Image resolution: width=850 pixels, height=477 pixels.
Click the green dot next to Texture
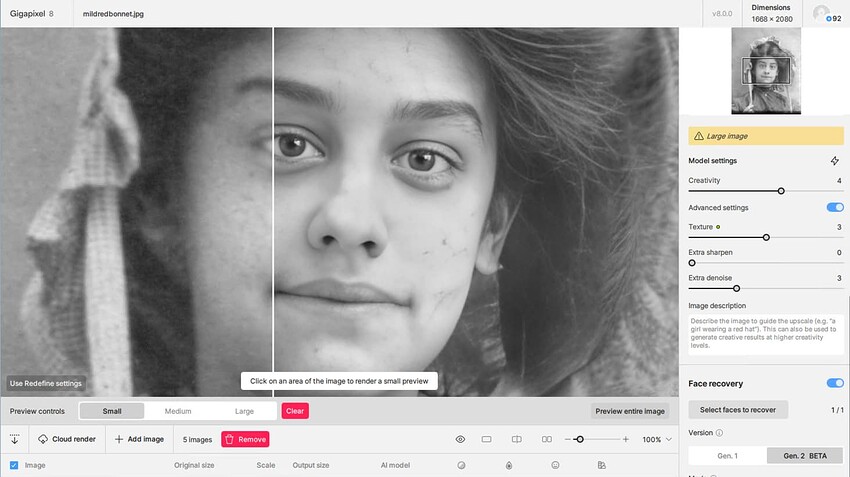coord(718,227)
